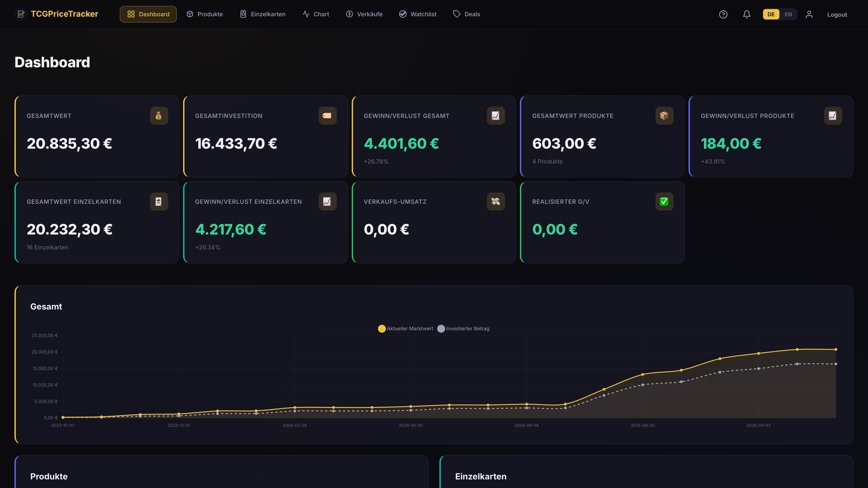Open the user profile icon
The width and height of the screenshot is (868, 488).
(x=809, y=14)
